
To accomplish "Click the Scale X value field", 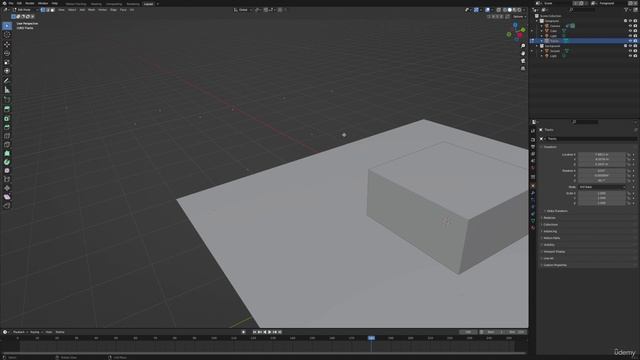I will tap(601, 193).
